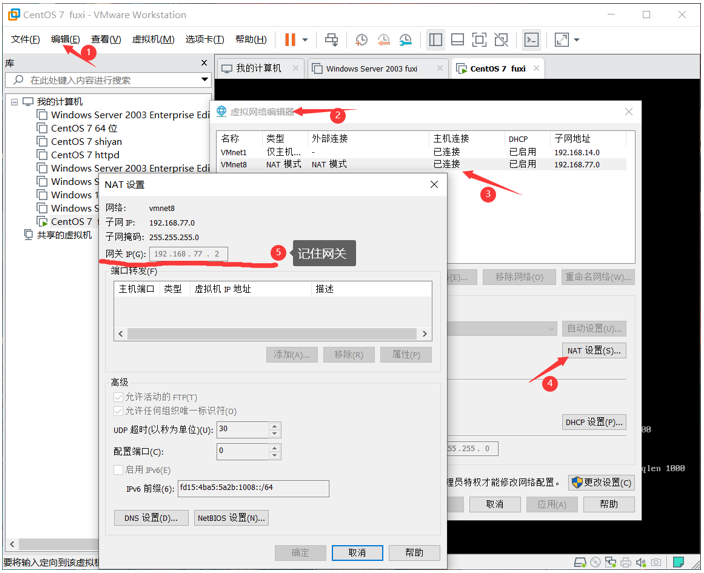The width and height of the screenshot is (704, 573).
Task: Open the 文件(F) menu
Action: [x=25, y=40]
